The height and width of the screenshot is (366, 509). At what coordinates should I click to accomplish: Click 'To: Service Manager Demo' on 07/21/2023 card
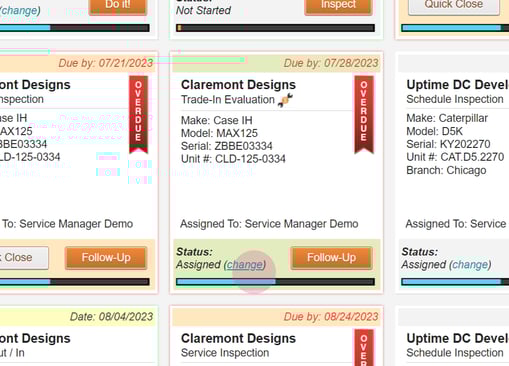[x=68, y=224]
